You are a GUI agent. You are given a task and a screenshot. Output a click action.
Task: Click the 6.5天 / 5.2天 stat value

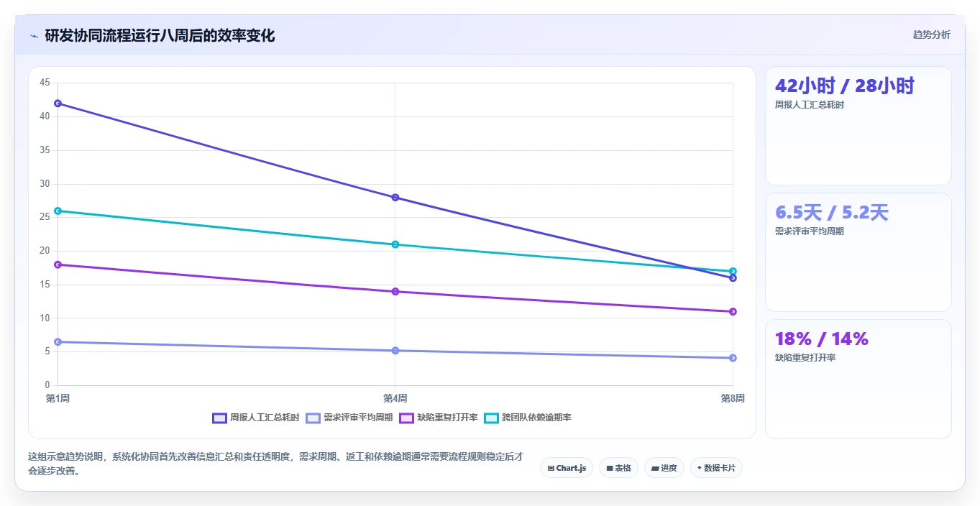tap(831, 213)
